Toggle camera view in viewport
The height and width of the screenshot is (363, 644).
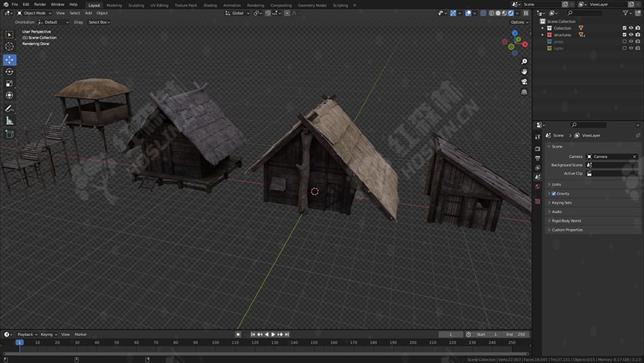coord(524,81)
